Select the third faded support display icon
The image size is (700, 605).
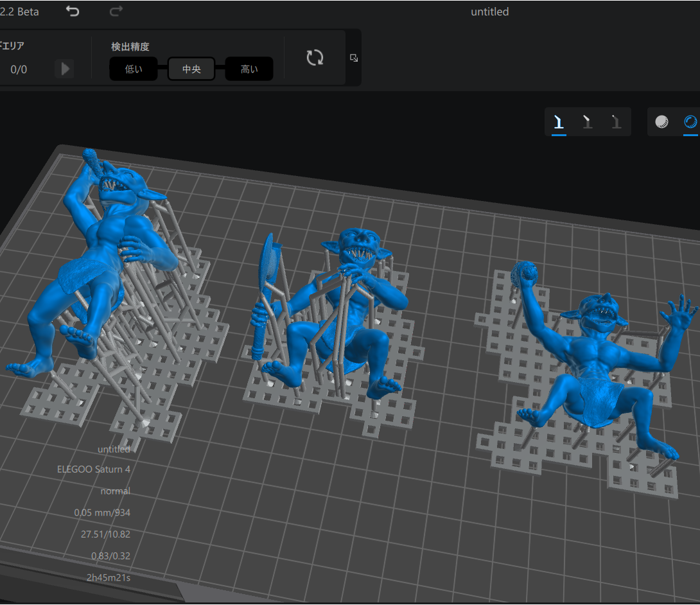point(617,122)
